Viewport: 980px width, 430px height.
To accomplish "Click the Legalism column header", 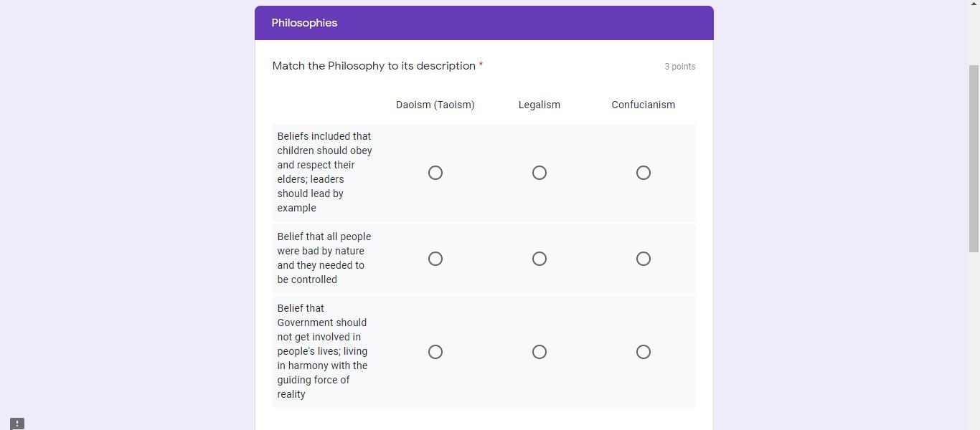I will [540, 105].
